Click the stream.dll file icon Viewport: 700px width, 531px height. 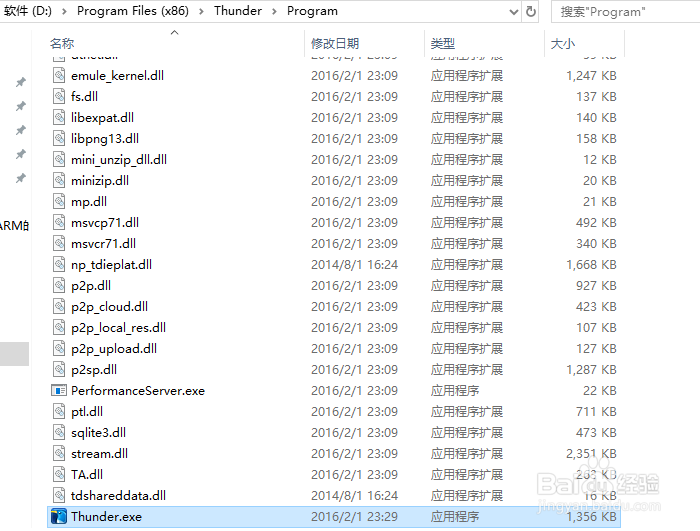59,453
